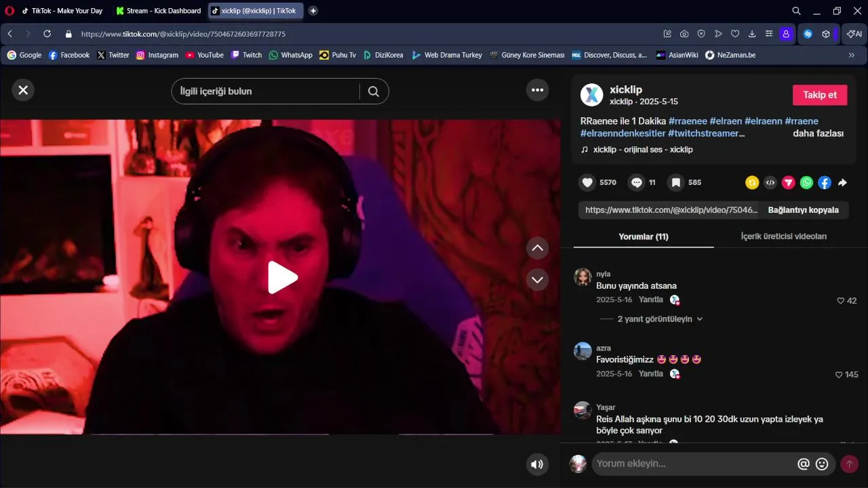Like the video with the heart icon
This screenshot has width=868, height=488.
coord(588,182)
